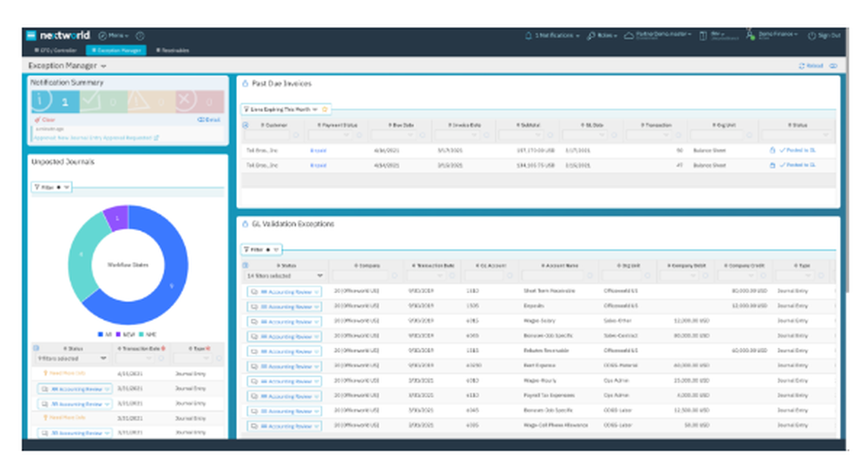Click the GL Validation Exceptions pin icon
Image resolution: width=868 pixels, height=464 pixels.
246,224
